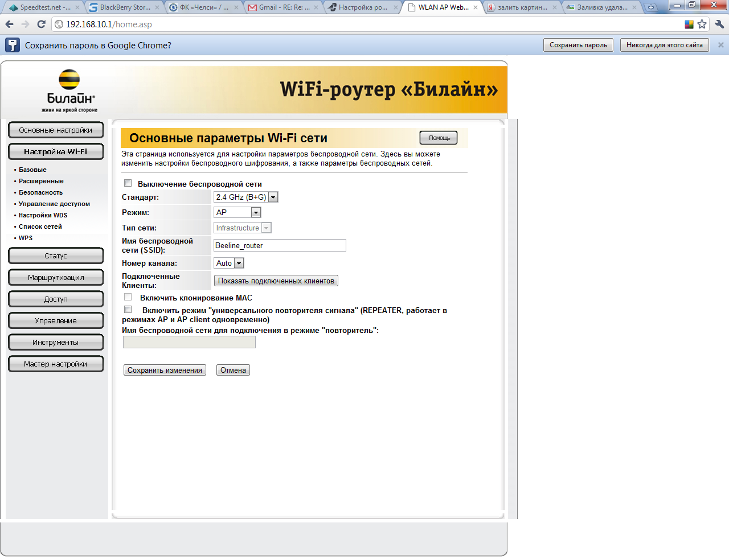Open the Номер канала Auto dropdown
Viewport: 729px width, 560px height.
(229, 263)
